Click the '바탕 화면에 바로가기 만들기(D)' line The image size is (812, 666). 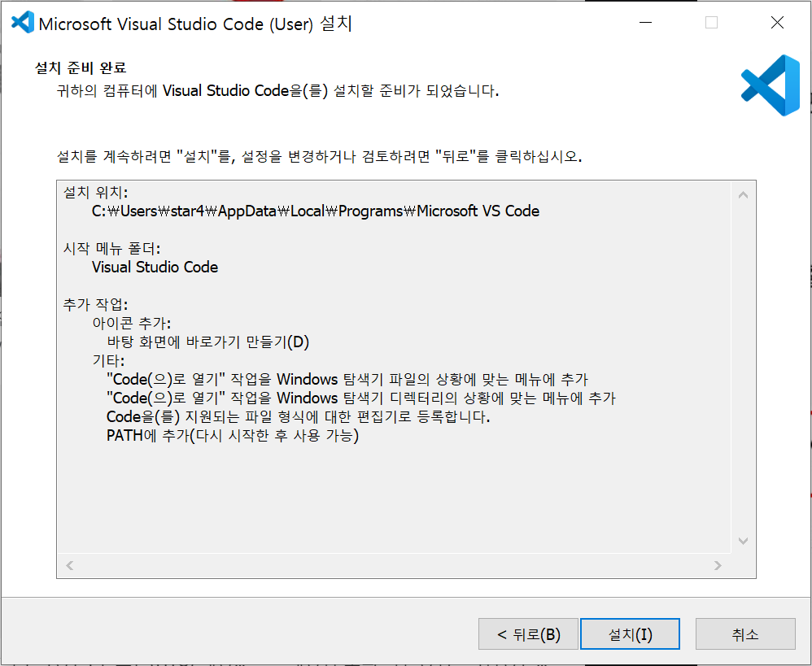point(207,342)
